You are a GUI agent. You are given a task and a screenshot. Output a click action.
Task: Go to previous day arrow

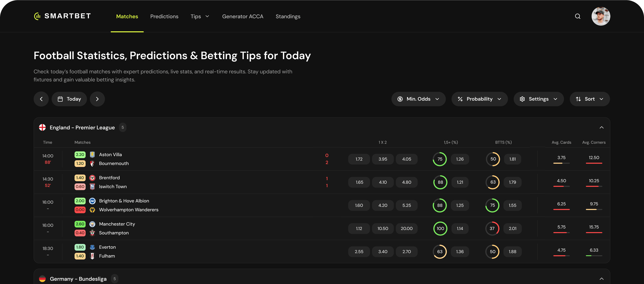click(41, 99)
